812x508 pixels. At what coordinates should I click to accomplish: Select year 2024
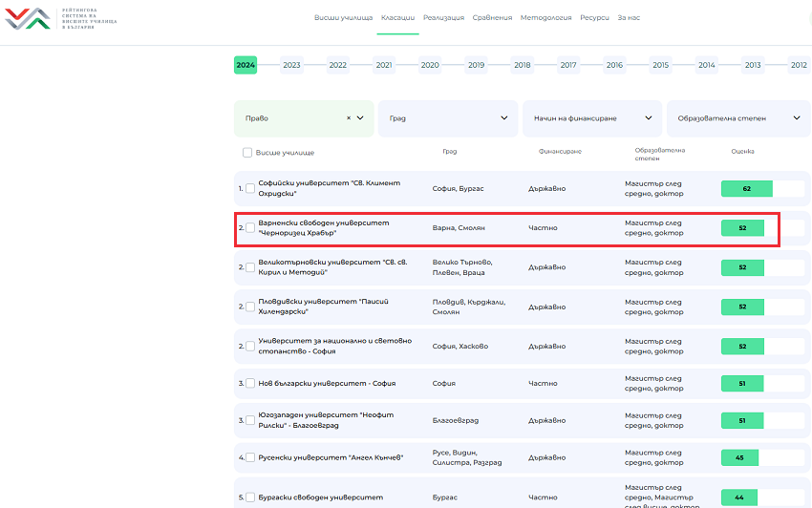click(x=246, y=65)
